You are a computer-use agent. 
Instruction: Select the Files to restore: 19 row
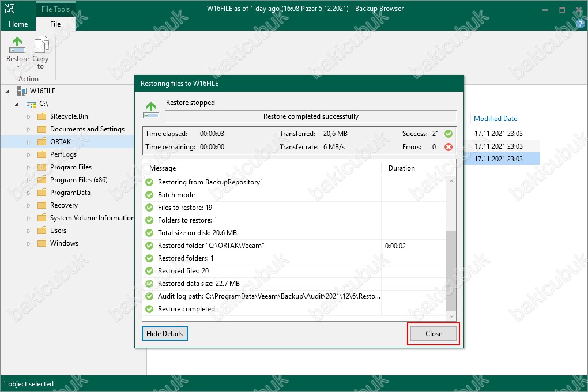tap(295, 208)
